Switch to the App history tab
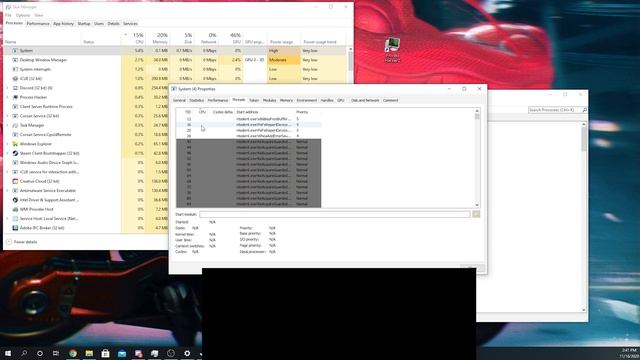Image resolution: width=640 pixels, height=360 pixels. (x=63, y=24)
